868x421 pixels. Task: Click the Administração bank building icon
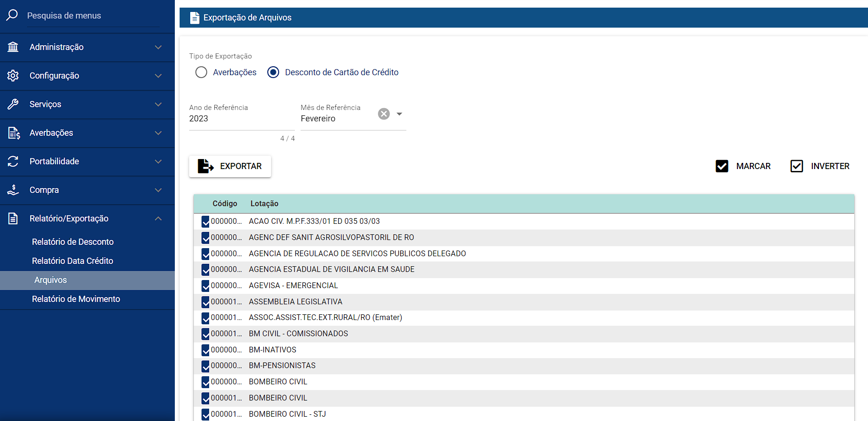[x=13, y=47]
